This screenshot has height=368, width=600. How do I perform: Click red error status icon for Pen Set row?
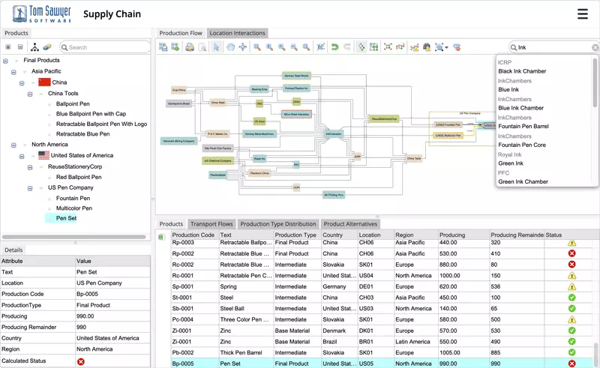click(572, 363)
